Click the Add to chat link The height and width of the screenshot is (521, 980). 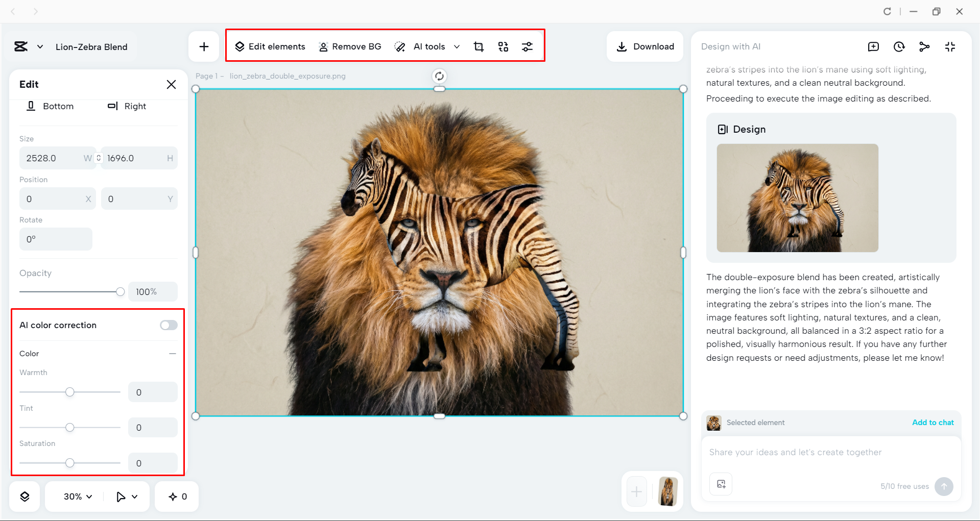(x=933, y=423)
